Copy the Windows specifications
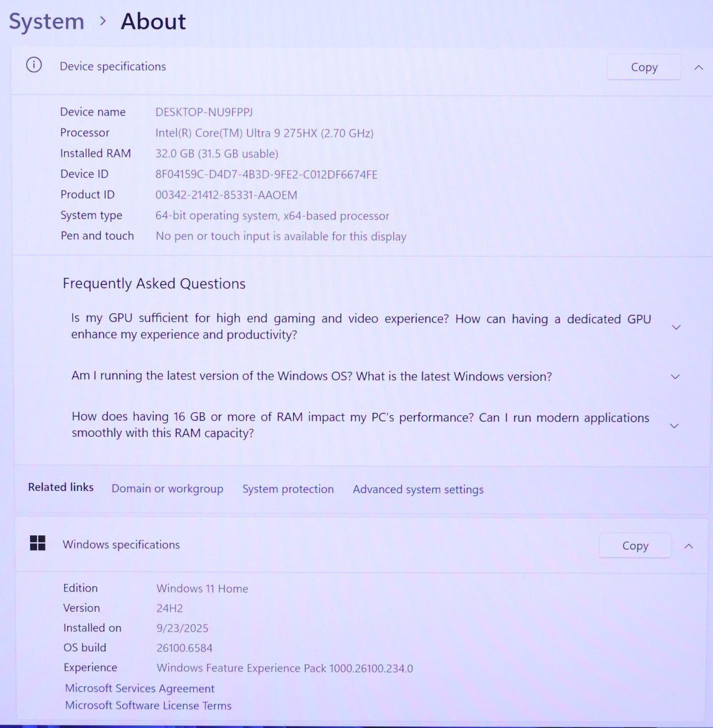Screen dimensions: 713x728 (x=635, y=546)
